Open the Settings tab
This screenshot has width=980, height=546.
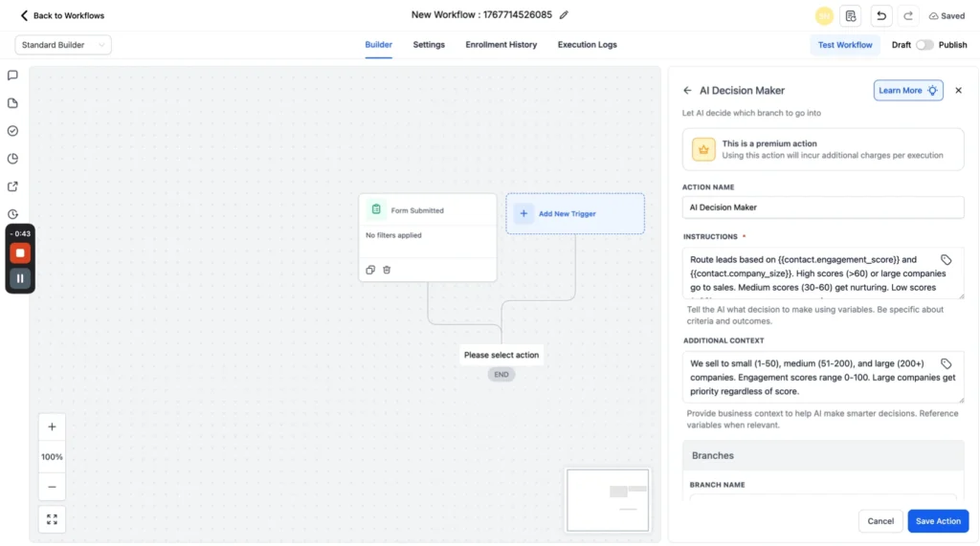[429, 45]
